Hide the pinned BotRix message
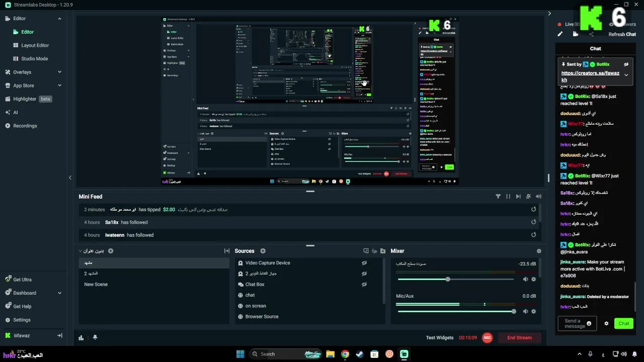Viewport: 644px width, 362px height. pos(626,64)
